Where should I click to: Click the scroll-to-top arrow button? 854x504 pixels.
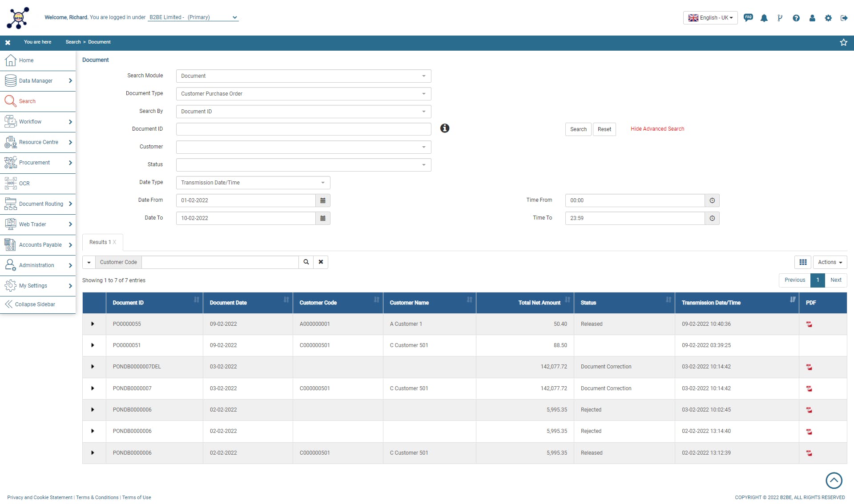pos(834,480)
